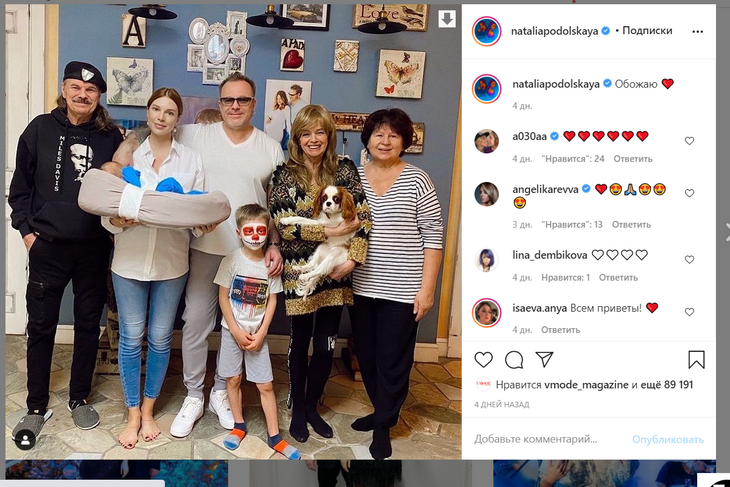The height and width of the screenshot is (487, 730).
Task: Open angelikarevva's profile picture
Action: 487,194
